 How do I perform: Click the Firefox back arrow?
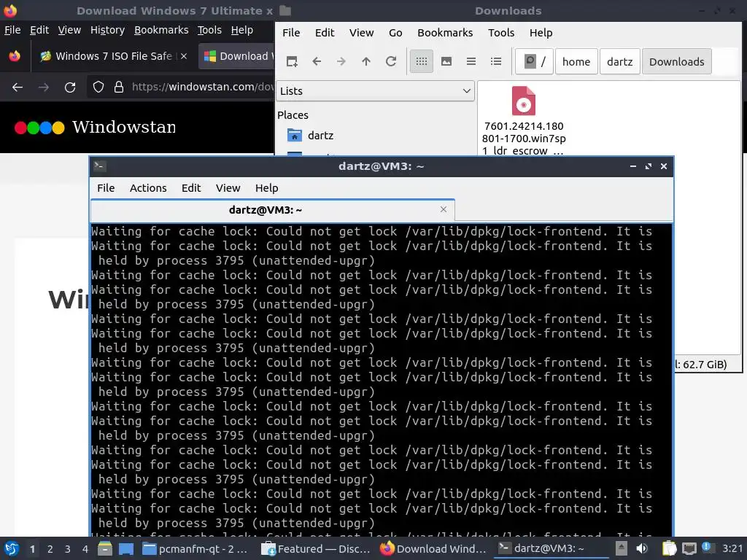[18, 87]
